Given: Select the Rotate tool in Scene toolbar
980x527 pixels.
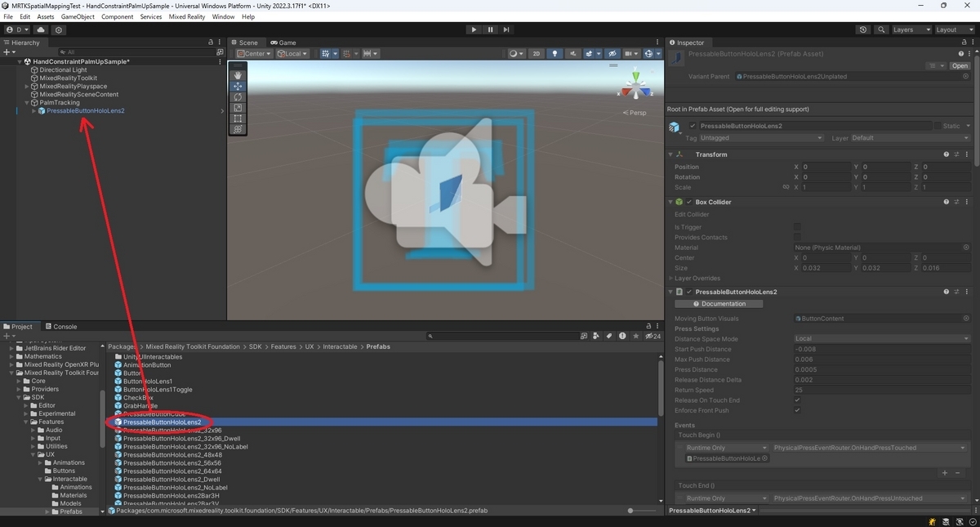Looking at the screenshot, I should click(238, 97).
